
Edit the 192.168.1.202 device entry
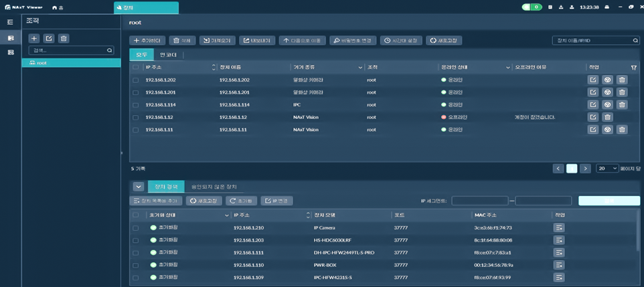point(592,80)
